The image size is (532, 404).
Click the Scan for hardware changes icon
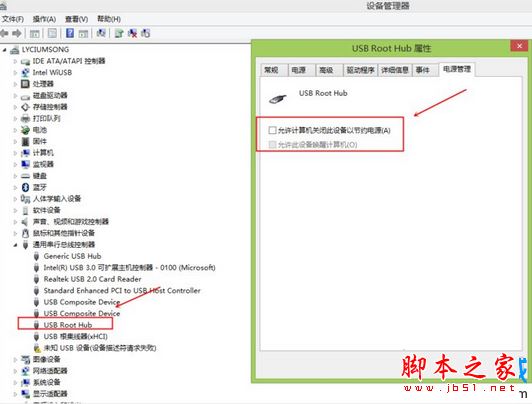coord(101,33)
